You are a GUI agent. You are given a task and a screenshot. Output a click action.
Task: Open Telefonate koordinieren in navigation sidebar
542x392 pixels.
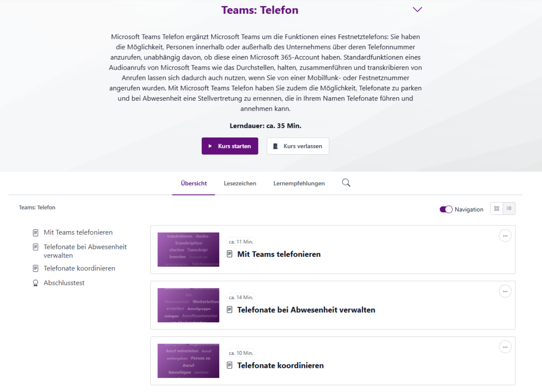79,268
